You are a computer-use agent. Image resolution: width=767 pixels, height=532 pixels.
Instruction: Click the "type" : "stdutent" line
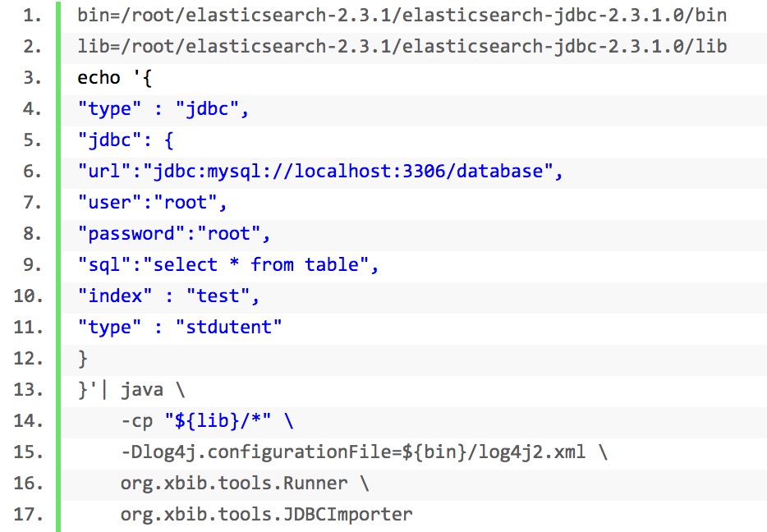180,327
